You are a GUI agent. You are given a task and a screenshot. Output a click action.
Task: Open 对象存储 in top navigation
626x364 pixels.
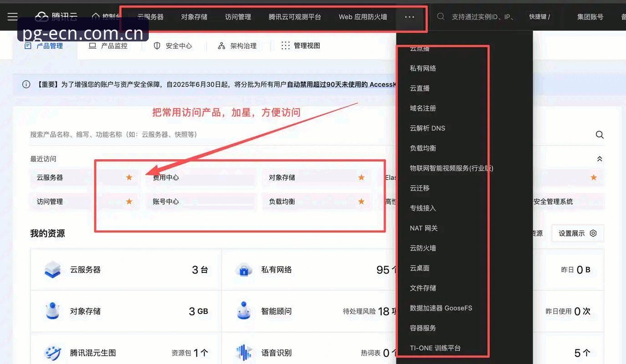(194, 17)
